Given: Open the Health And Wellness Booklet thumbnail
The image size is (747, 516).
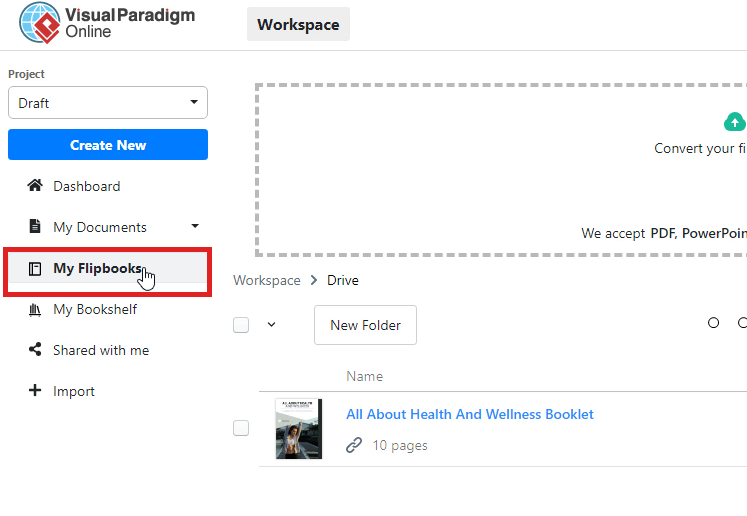Looking at the screenshot, I should (298, 428).
